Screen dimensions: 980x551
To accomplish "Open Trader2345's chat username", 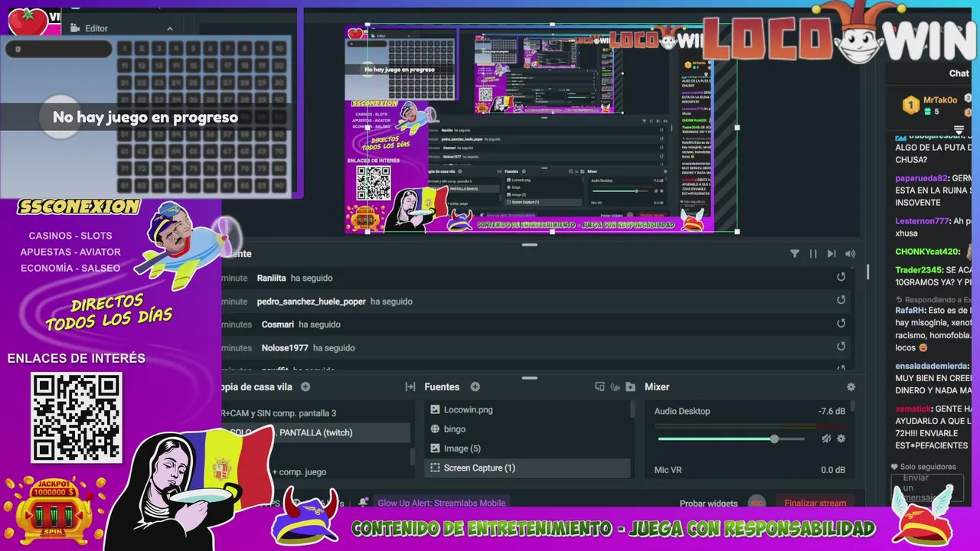I will 918,270.
